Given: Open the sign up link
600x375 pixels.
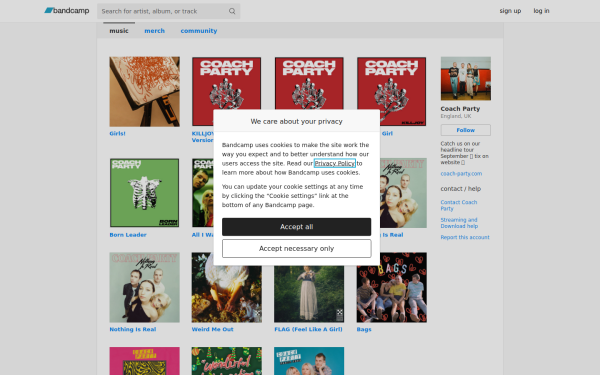Looking at the screenshot, I should tap(510, 11).
